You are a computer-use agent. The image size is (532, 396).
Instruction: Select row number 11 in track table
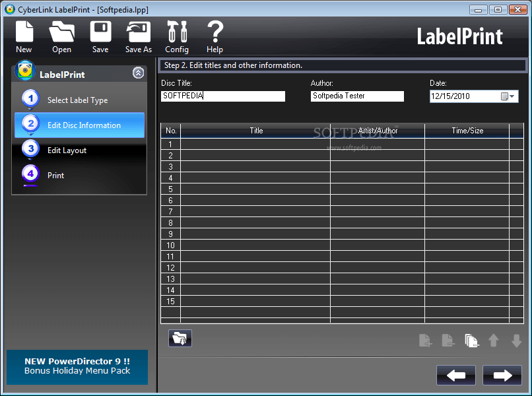click(342, 256)
